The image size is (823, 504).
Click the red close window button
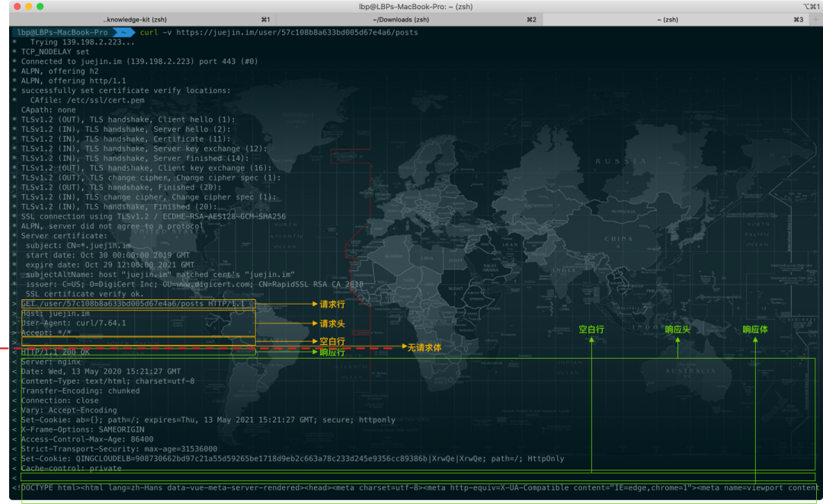[17, 6]
